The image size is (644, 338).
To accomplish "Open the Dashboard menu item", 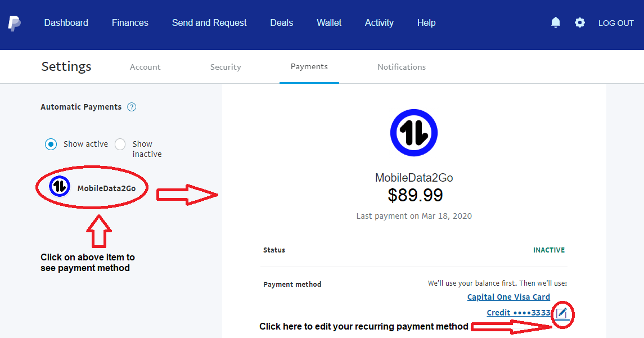I will point(66,23).
